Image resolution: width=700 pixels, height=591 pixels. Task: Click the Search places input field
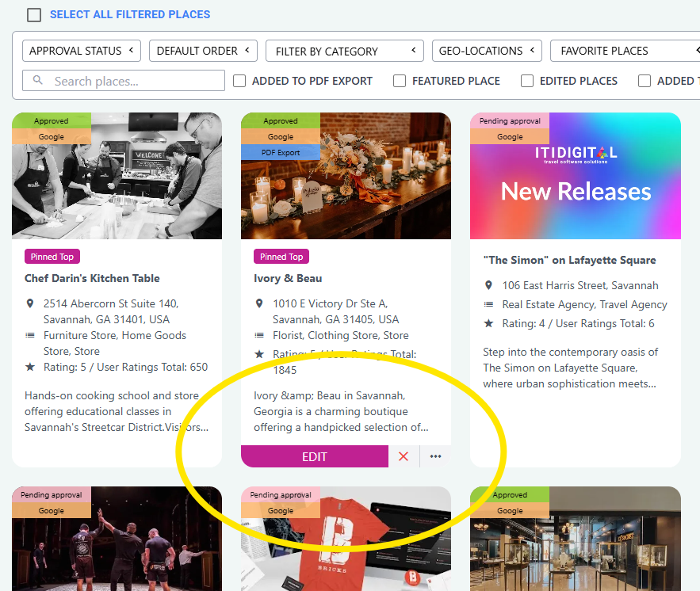[x=124, y=81]
